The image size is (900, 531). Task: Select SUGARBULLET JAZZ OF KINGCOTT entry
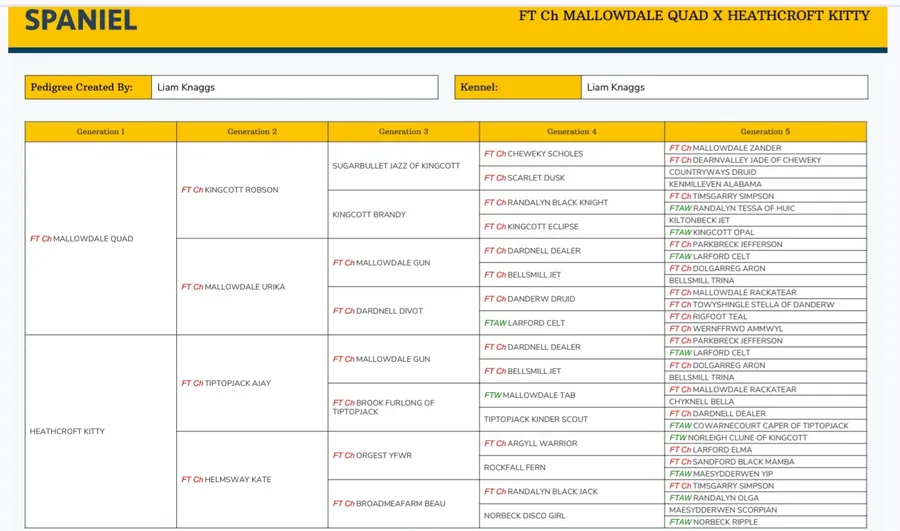[396, 166]
